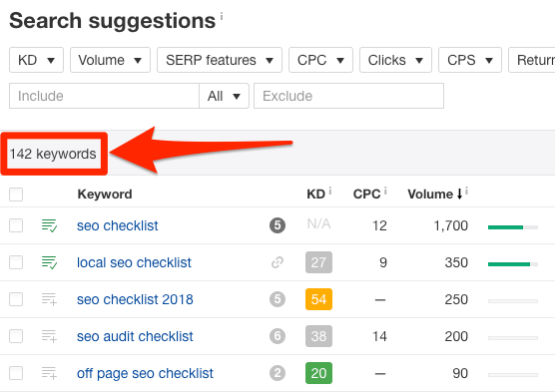The width and height of the screenshot is (555, 392).
Task: Click the CPC value 9
Action: coord(383,262)
